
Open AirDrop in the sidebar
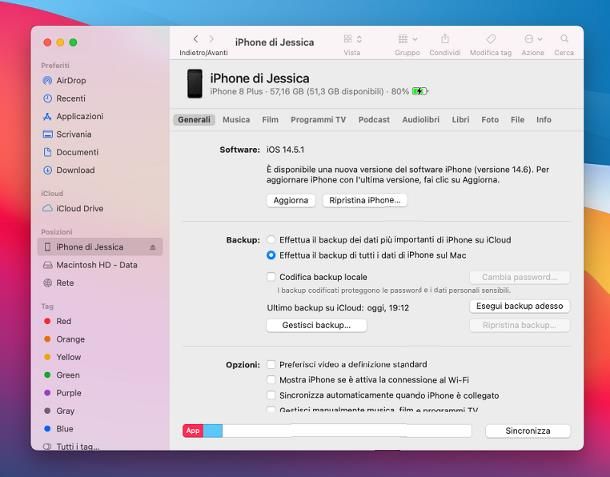pyautogui.click(x=71, y=81)
